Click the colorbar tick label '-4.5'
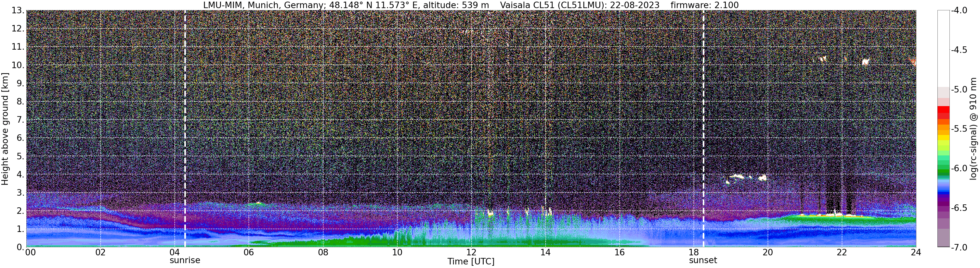This screenshot has height=268, width=980. [959, 50]
